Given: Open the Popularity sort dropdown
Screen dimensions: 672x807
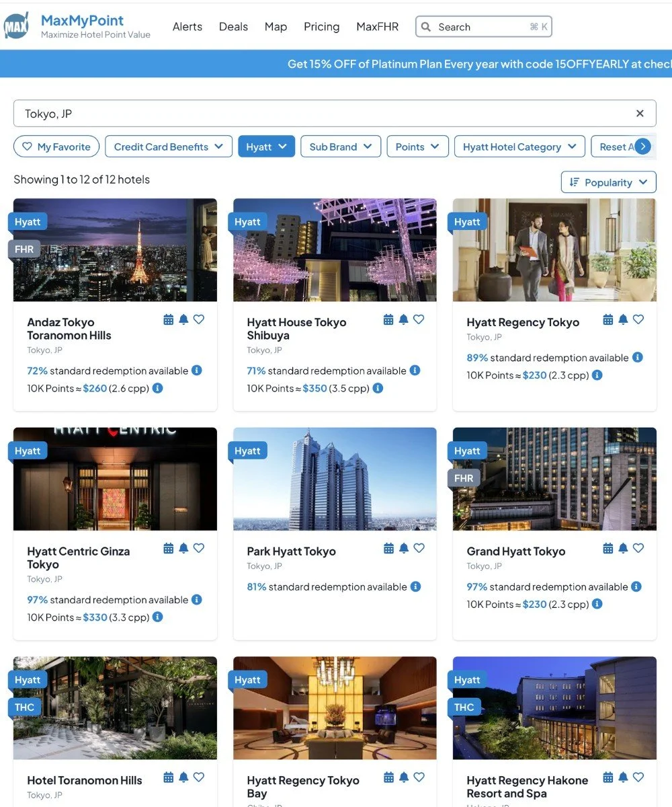Looking at the screenshot, I should pos(608,182).
